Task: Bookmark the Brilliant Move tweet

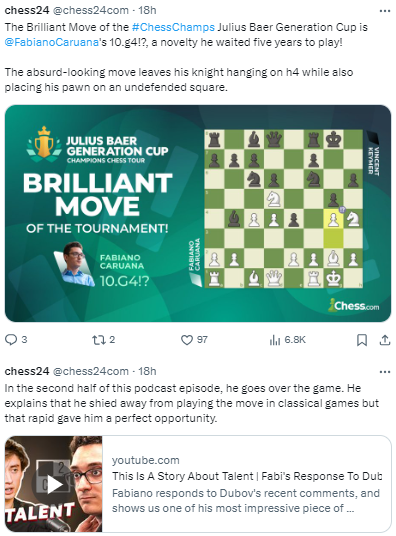Action: 362,340
